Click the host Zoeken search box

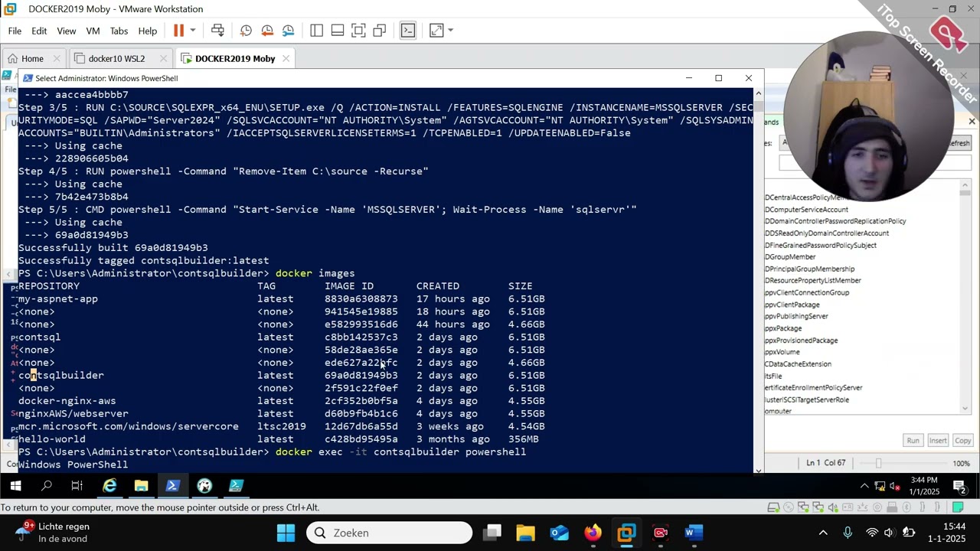point(390,533)
